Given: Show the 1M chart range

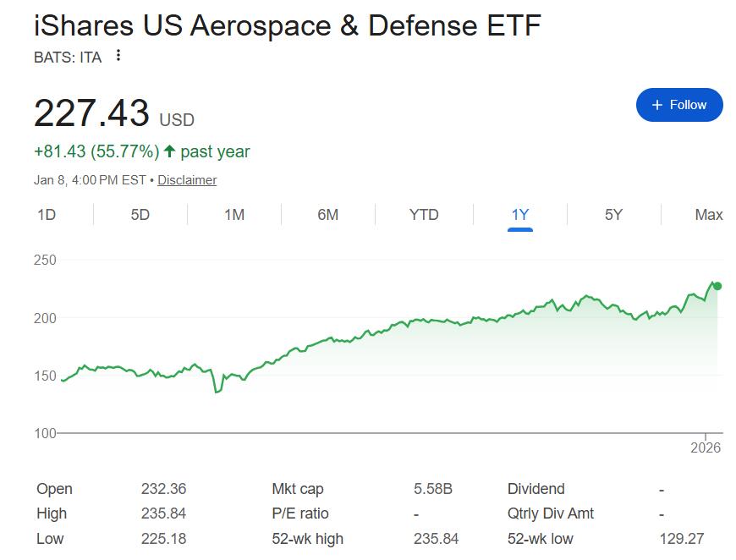Looking at the screenshot, I should (x=234, y=215).
